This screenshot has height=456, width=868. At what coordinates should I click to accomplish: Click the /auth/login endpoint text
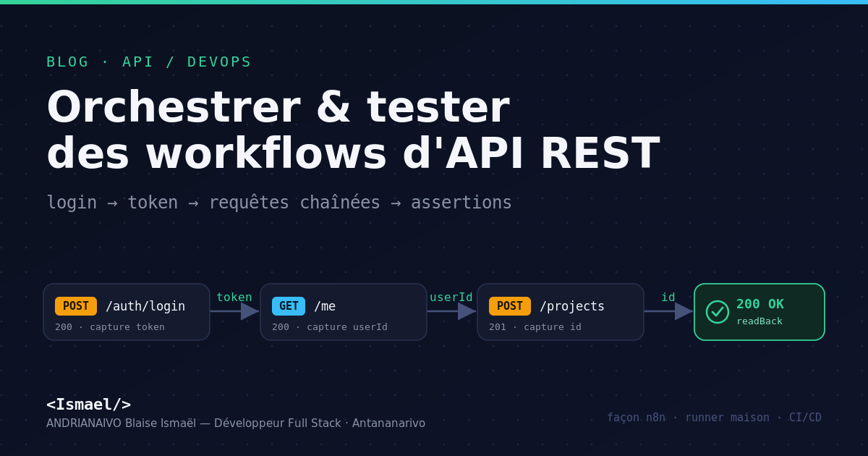pyautogui.click(x=145, y=306)
